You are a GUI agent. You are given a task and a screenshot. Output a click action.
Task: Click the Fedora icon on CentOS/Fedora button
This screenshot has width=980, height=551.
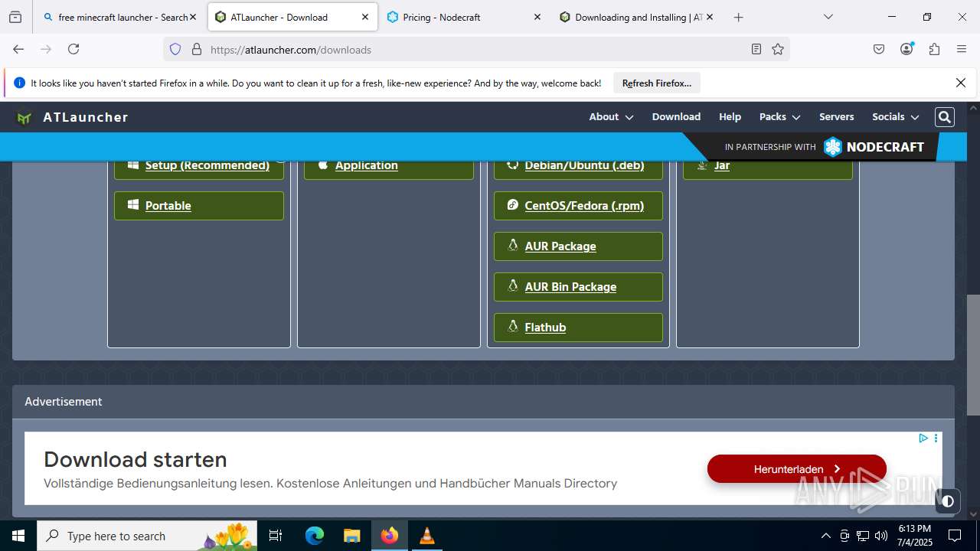click(x=513, y=205)
